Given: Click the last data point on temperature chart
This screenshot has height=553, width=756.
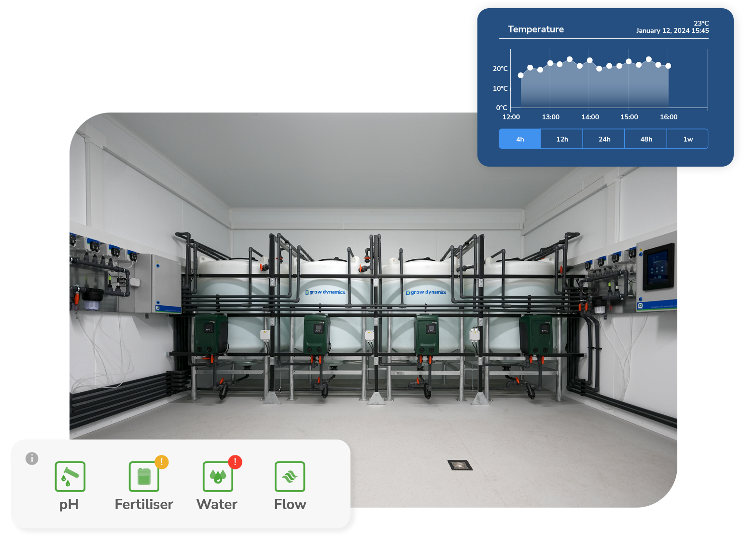Looking at the screenshot, I should coord(668,66).
